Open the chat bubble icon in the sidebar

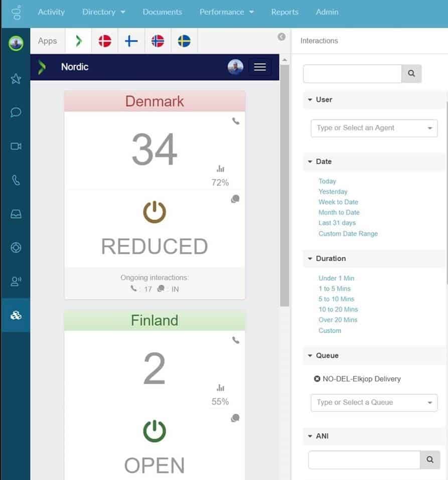point(16,112)
